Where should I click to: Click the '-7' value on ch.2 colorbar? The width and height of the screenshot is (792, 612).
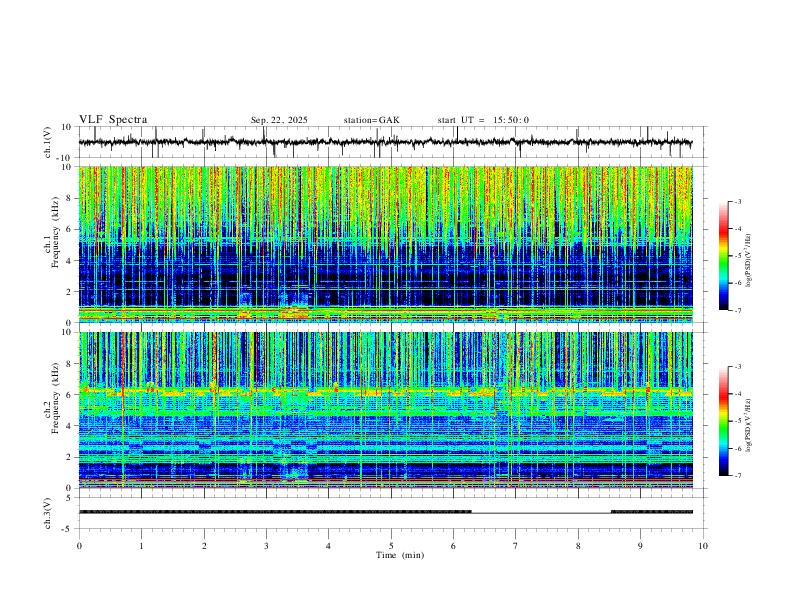tap(737, 475)
